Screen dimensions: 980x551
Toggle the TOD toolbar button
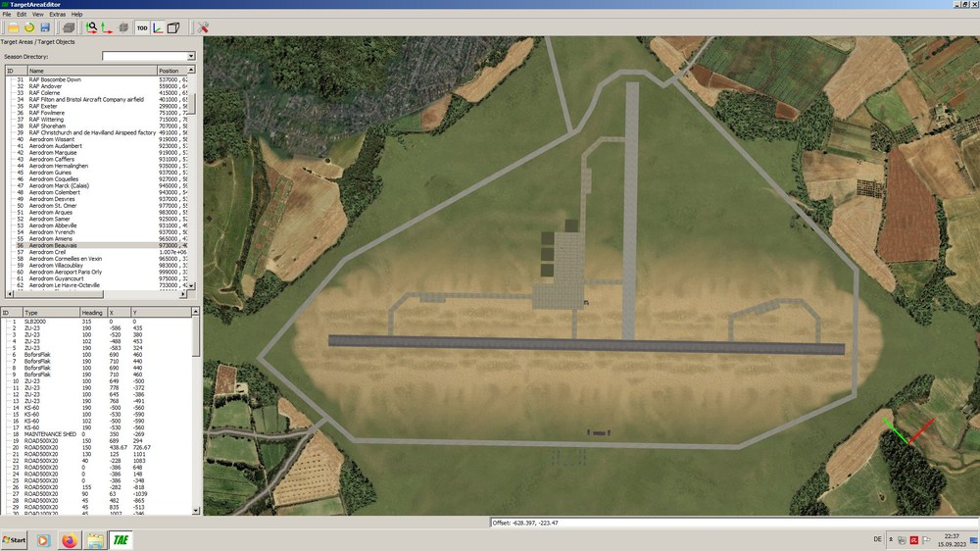click(x=142, y=27)
